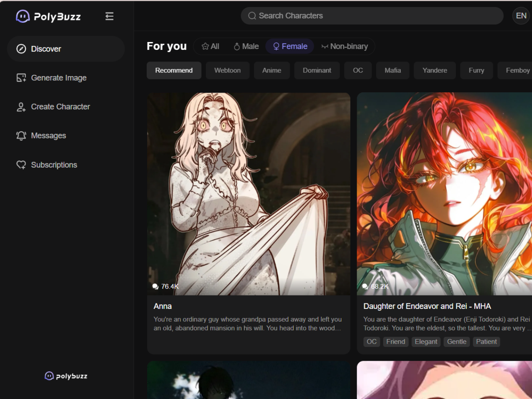Open the EN language selector
Image resolution: width=532 pixels, height=399 pixels.
pos(521,16)
